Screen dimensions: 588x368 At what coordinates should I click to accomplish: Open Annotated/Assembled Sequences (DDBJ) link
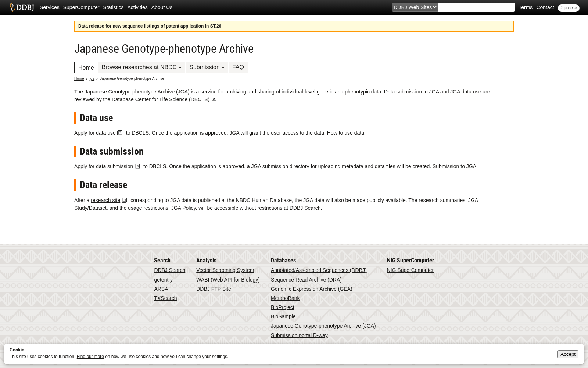coord(319,270)
